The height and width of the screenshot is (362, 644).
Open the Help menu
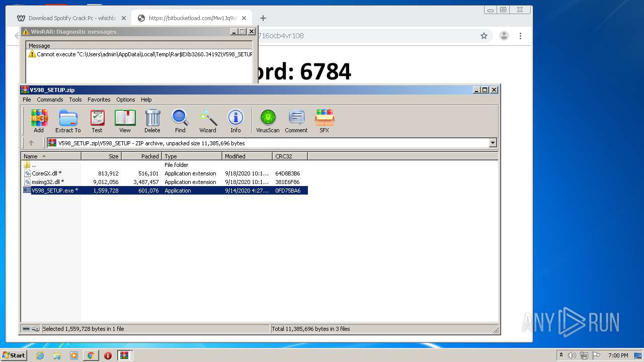click(146, 100)
